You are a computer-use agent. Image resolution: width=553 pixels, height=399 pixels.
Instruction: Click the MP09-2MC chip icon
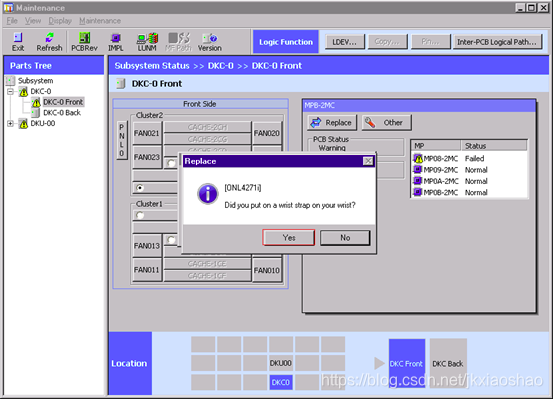[x=418, y=170]
